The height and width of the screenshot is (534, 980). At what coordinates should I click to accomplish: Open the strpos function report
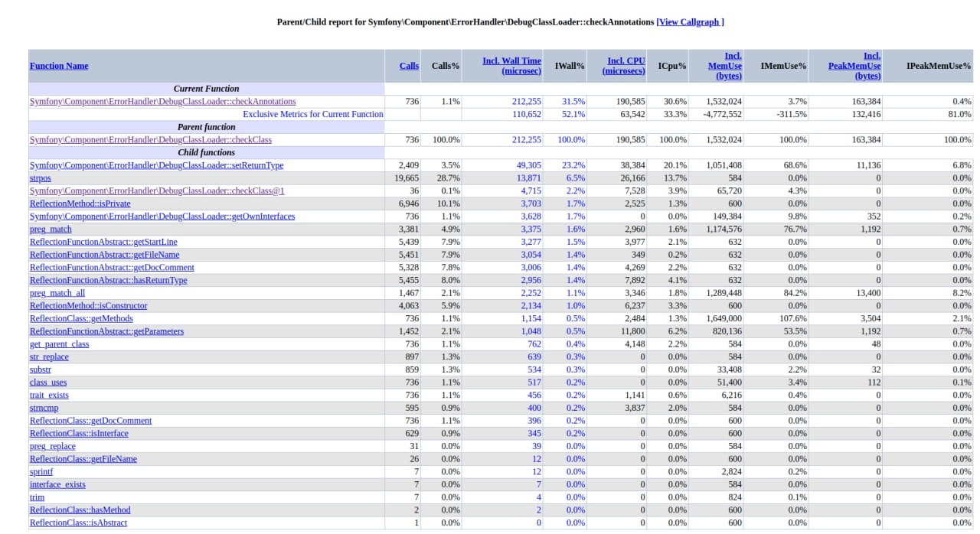pos(41,178)
